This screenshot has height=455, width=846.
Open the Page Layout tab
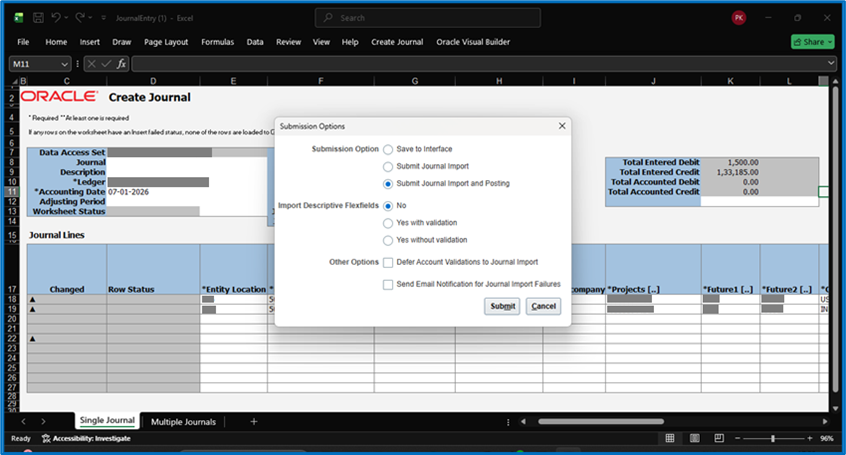coord(166,42)
